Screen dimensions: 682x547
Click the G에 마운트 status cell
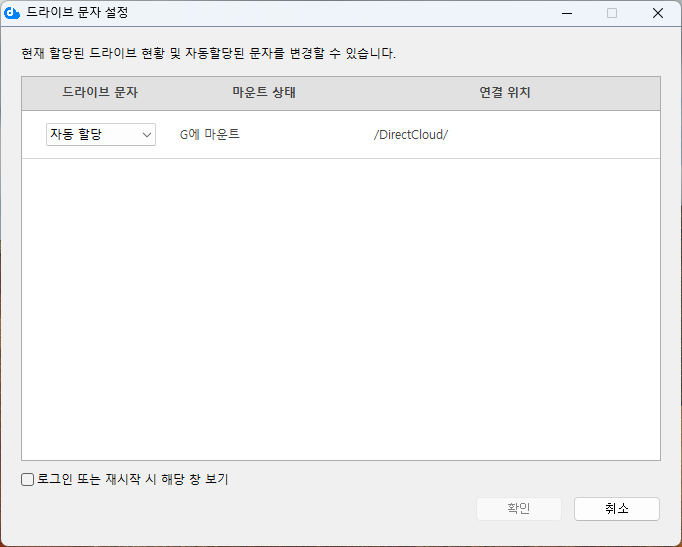click(209, 134)
